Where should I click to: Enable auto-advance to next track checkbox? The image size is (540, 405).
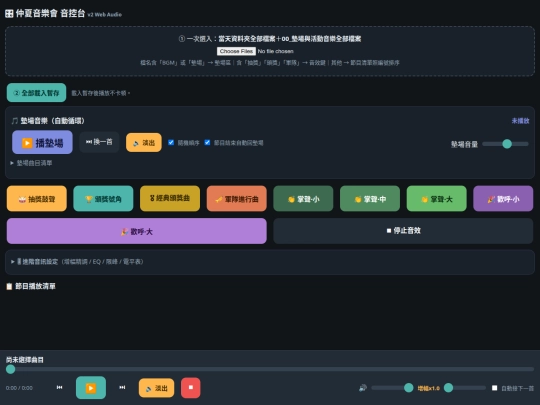point(495,388)
